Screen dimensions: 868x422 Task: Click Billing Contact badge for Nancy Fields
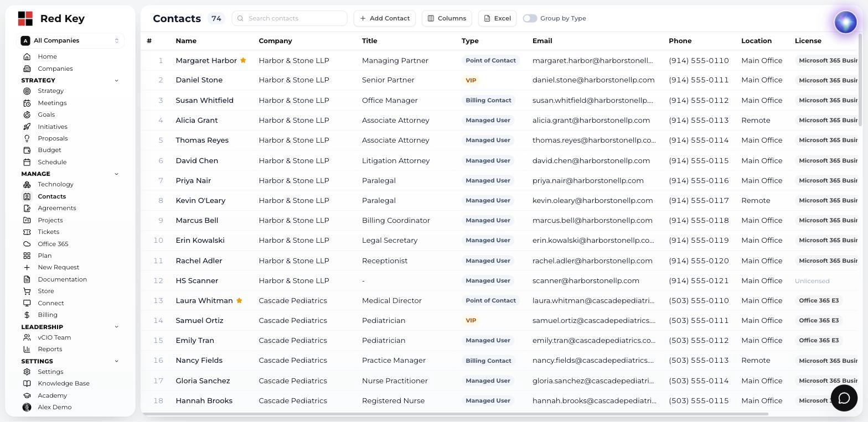pos(488,361)
